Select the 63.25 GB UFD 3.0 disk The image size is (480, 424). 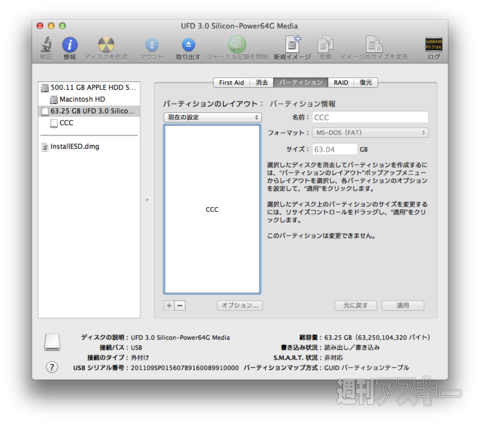tap(89, 111)
